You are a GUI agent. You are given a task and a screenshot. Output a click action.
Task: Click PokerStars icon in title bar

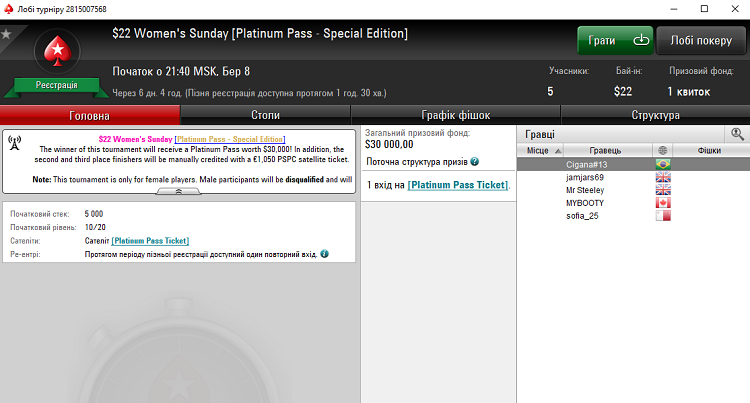8,9
